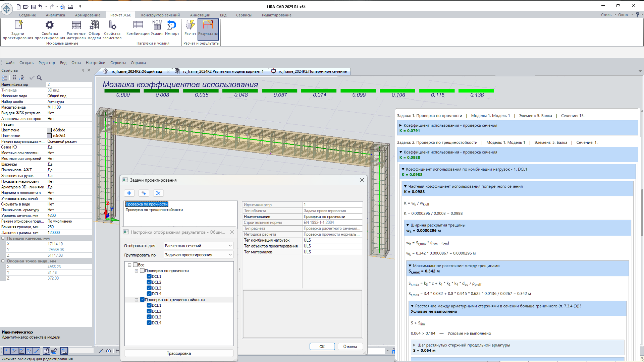Run the Расчет ribbon icon
Viewport: 644px width, 362px height.
(190, 25)
